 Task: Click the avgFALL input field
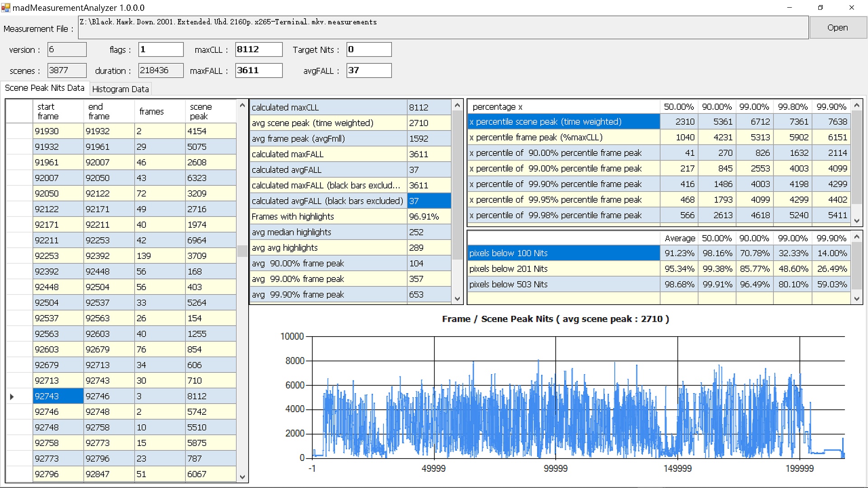[369, 70]
